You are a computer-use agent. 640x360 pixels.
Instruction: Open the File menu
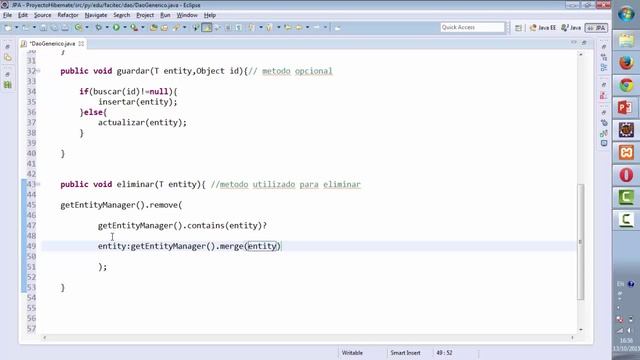(7, 15)
